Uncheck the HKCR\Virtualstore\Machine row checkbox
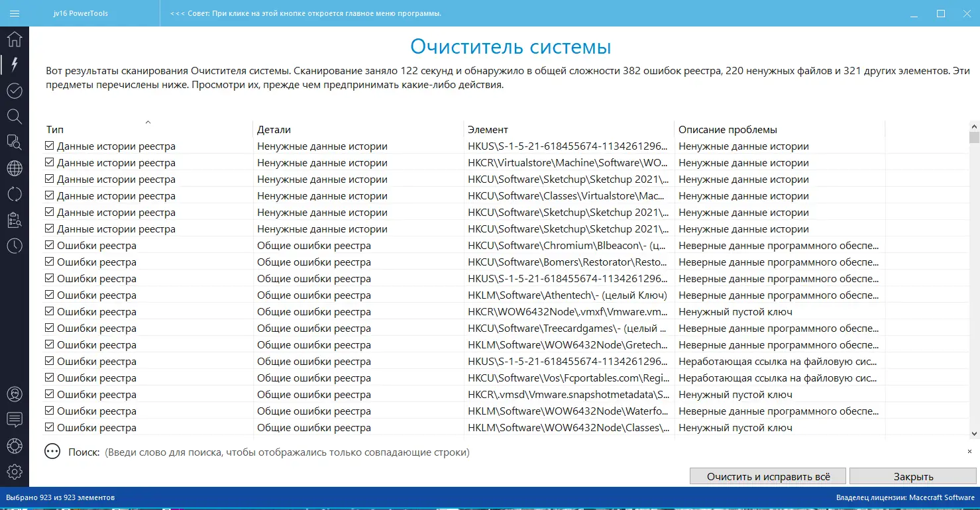The image size is (980, 510). click(x=50, y=162)
